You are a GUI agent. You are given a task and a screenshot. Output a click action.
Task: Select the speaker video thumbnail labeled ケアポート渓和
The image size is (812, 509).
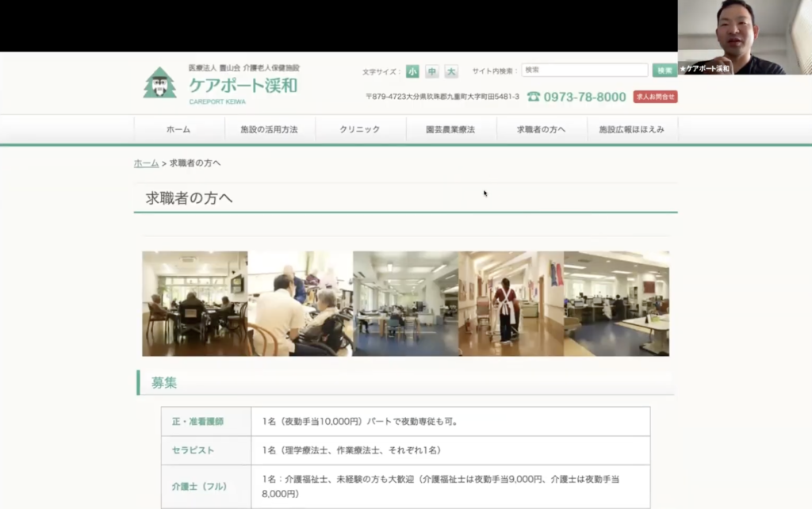(745, 37)
